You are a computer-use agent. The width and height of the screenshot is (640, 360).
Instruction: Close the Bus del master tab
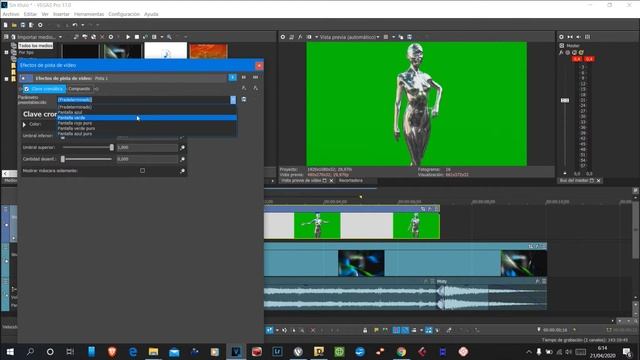point(598,180)
